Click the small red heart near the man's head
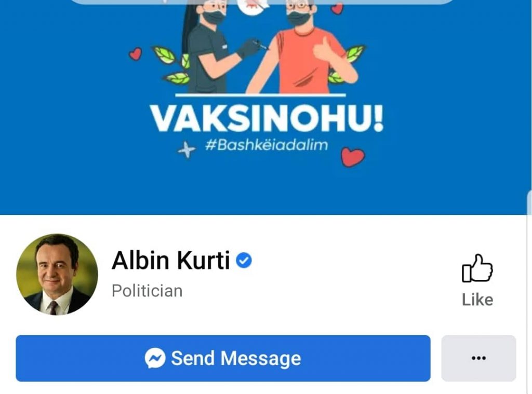This screenshot has width=532, height=394. click(x=337, y=8)
